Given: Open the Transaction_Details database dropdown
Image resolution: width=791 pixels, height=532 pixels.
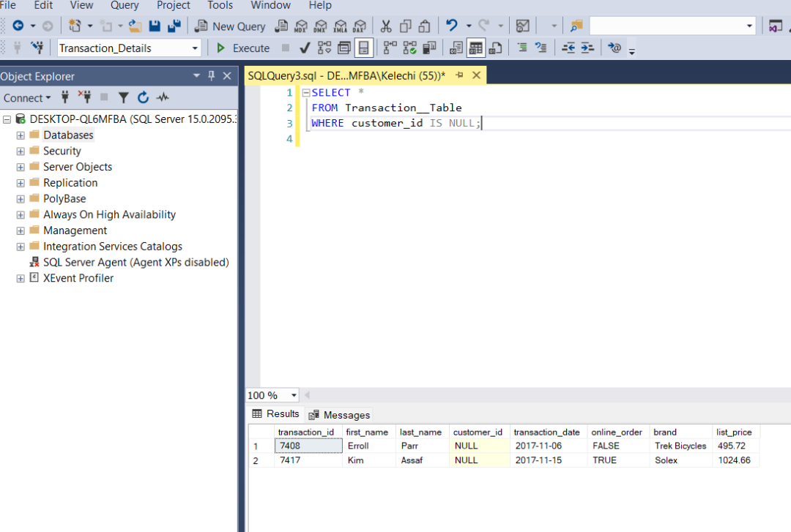Looking at the screenshot, I should [x=129, y=48].
